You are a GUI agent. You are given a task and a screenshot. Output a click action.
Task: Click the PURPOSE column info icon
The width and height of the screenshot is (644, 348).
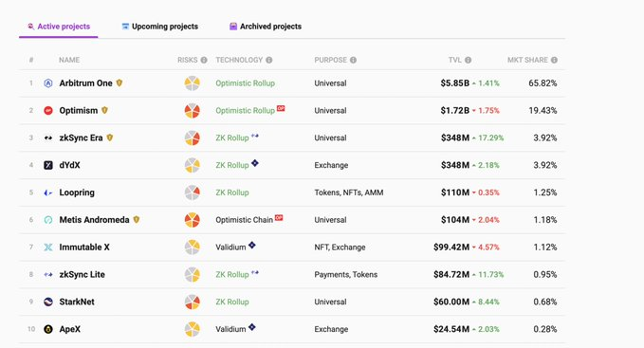tap(353, 60)
